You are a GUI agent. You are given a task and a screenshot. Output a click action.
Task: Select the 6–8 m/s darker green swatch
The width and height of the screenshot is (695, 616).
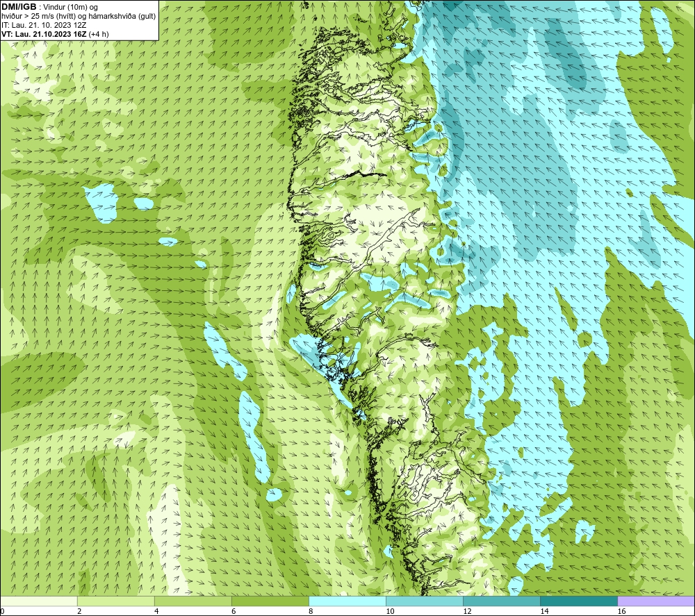[x=270, y=601]
